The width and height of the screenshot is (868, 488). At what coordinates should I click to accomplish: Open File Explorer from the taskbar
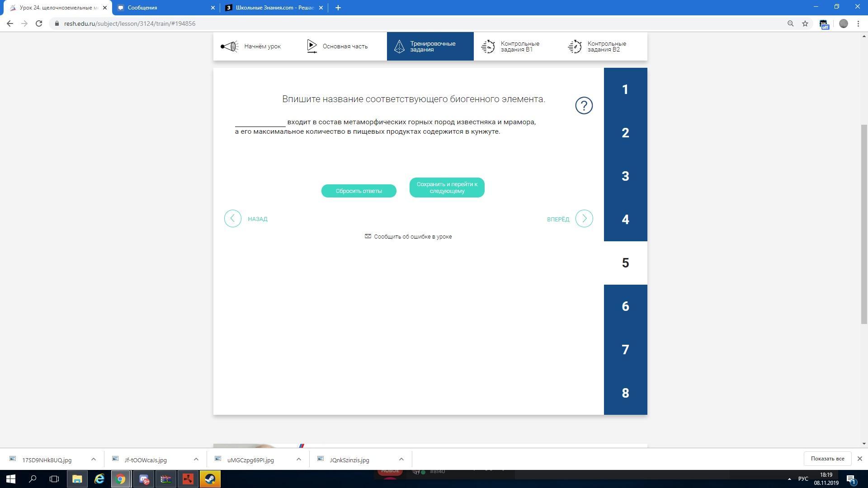77,479
